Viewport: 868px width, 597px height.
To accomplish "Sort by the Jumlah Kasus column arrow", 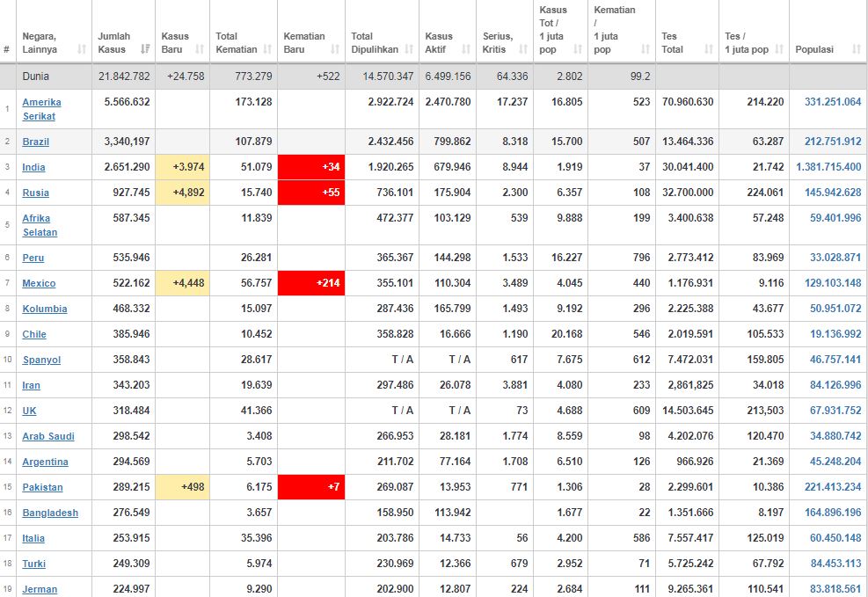I will coord(145,49).
